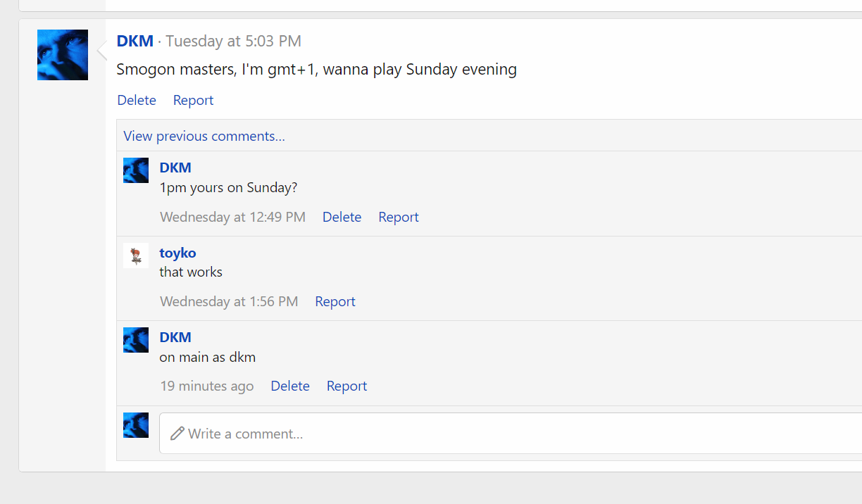Viewport: 862px width, 504px height.
Task: Delete the '1pm yours on Sunday?' comment
Action: click(x=342, y=217)
